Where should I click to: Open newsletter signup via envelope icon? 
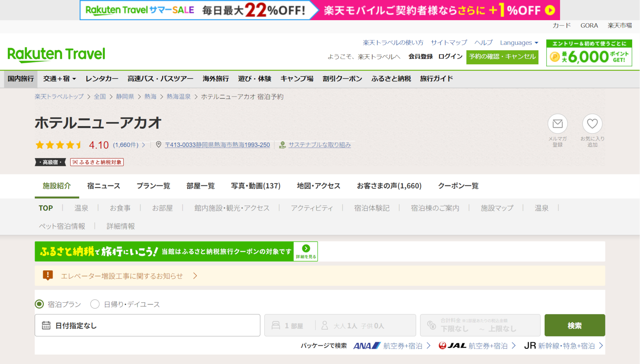558,124
